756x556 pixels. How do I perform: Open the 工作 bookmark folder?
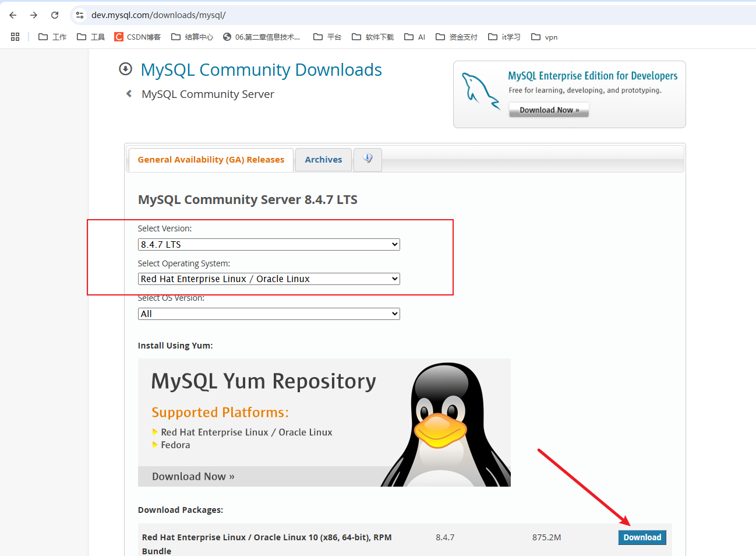coord(52,37)
